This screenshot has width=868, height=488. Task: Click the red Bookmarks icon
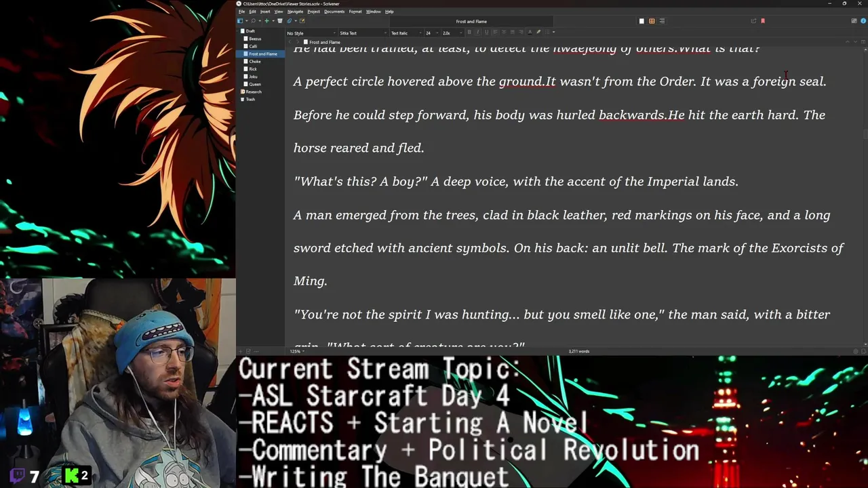pos(763,21)
